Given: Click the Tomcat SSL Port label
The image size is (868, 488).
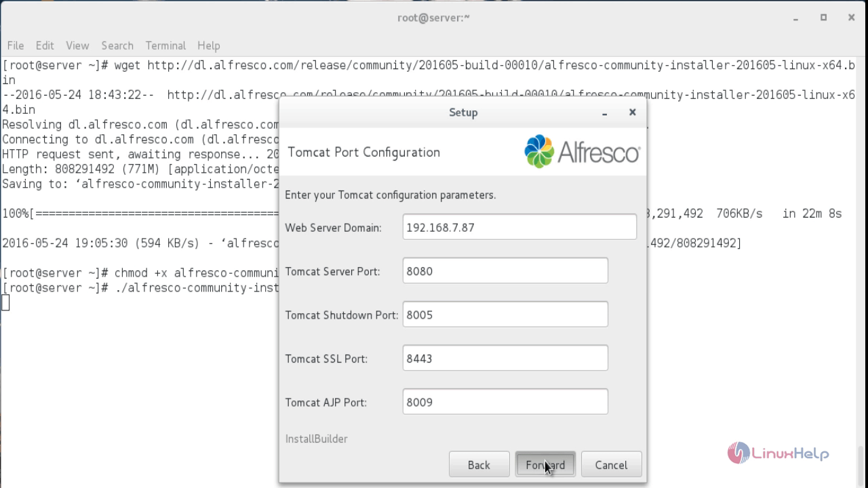Looking at the screenshot, I should coord(326,359).
